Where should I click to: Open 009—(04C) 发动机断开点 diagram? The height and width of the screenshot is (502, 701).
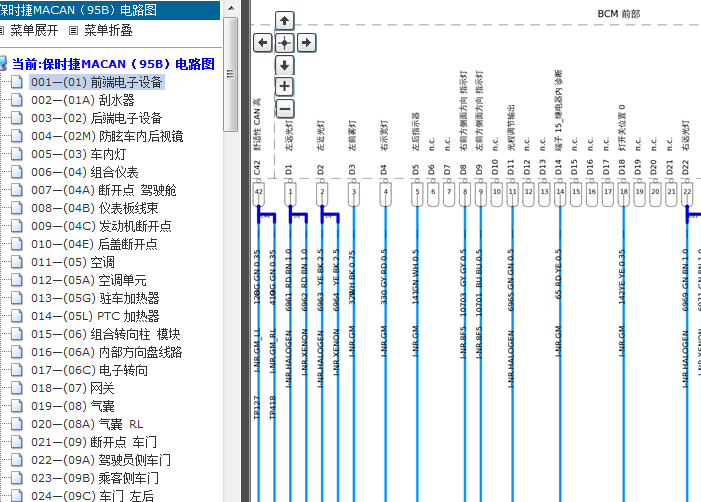tap(101, 226)
